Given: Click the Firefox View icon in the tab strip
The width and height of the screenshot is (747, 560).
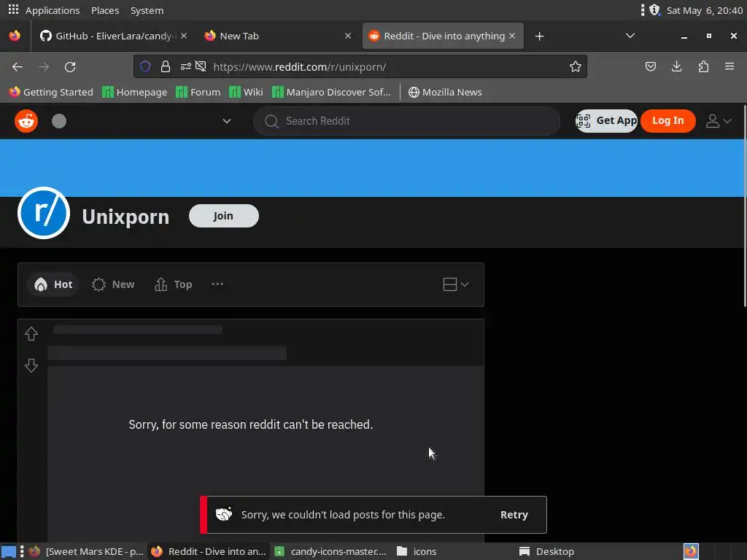Looking at the screenshot, I should point(15,36).
